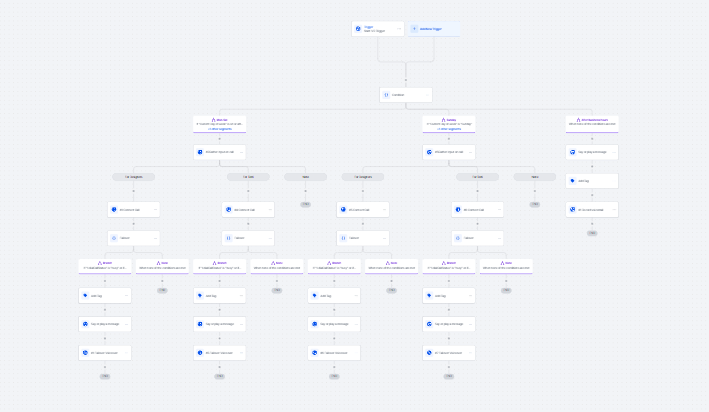Click Connect Call icon in Sunday For Sales
The height and width of the screenshot is (412, 709).
point(458,209)
